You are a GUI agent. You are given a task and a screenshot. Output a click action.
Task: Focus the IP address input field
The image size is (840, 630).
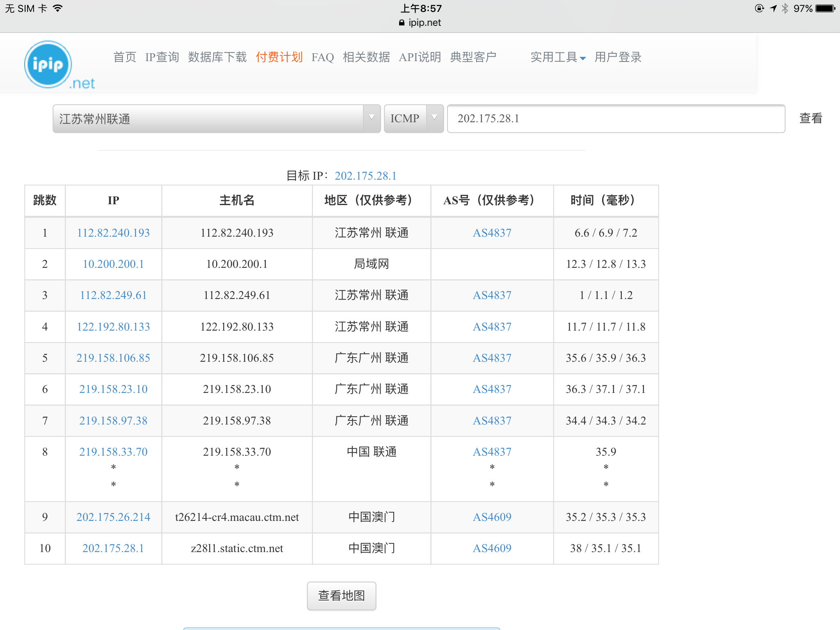[x=615, y=119]
